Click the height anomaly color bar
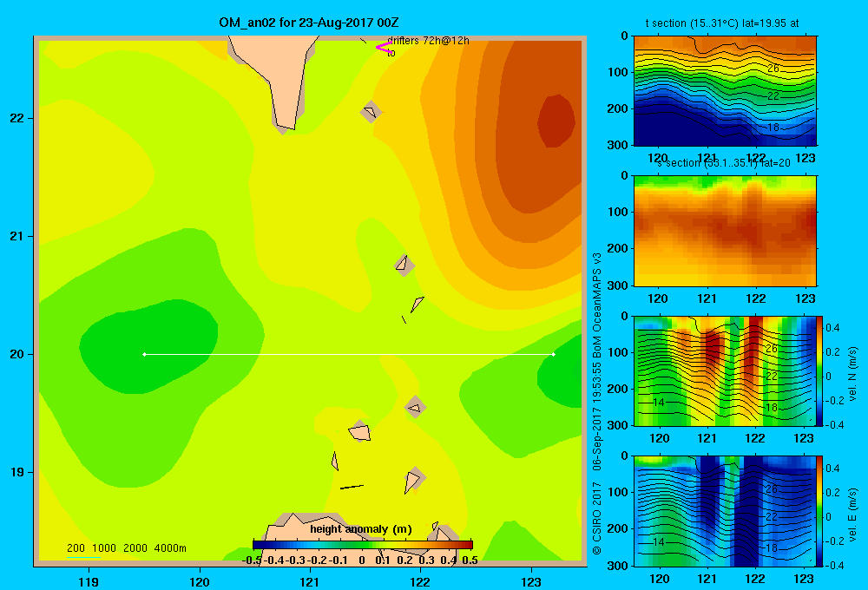 pos(363,545)
